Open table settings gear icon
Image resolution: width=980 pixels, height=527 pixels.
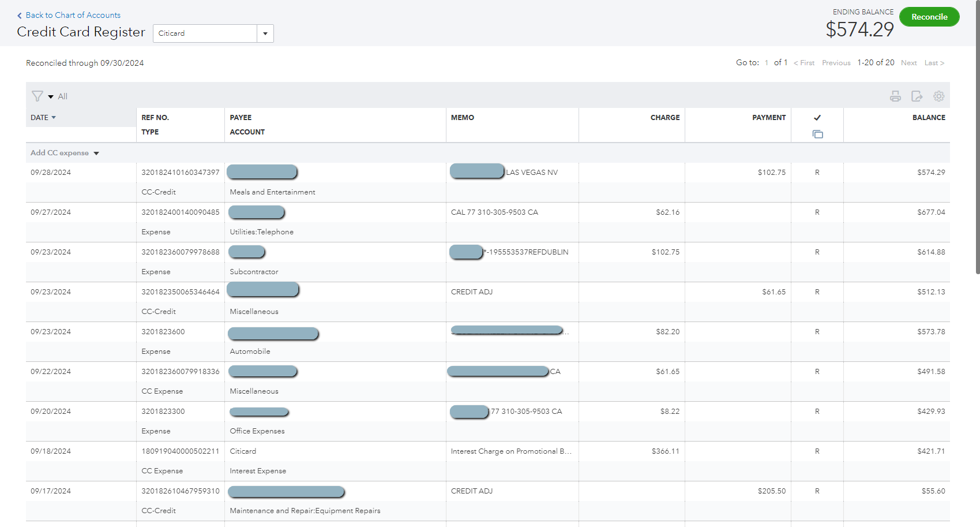939,96
